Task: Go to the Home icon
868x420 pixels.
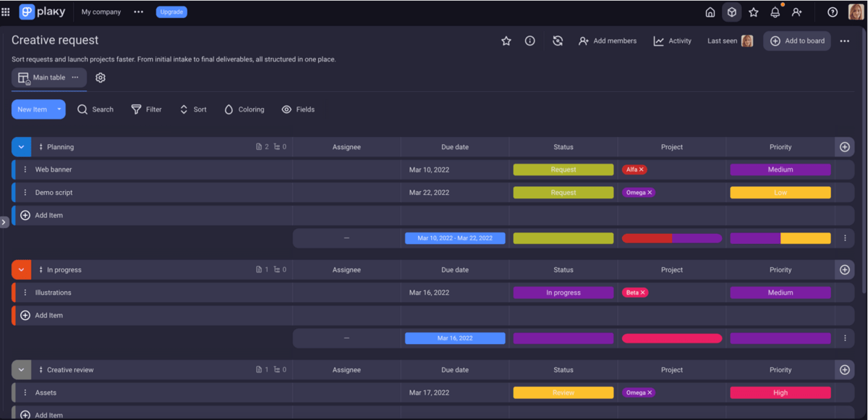Action: click(710, 12)
